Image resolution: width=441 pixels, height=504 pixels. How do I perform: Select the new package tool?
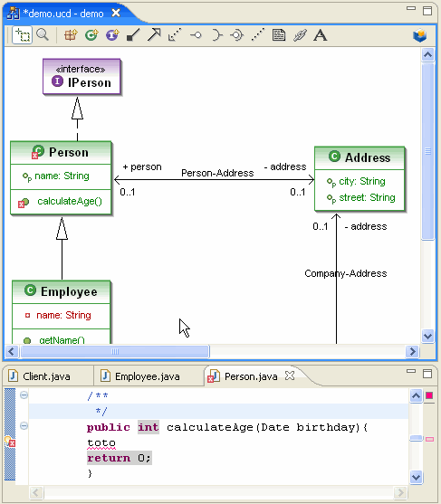71,34
